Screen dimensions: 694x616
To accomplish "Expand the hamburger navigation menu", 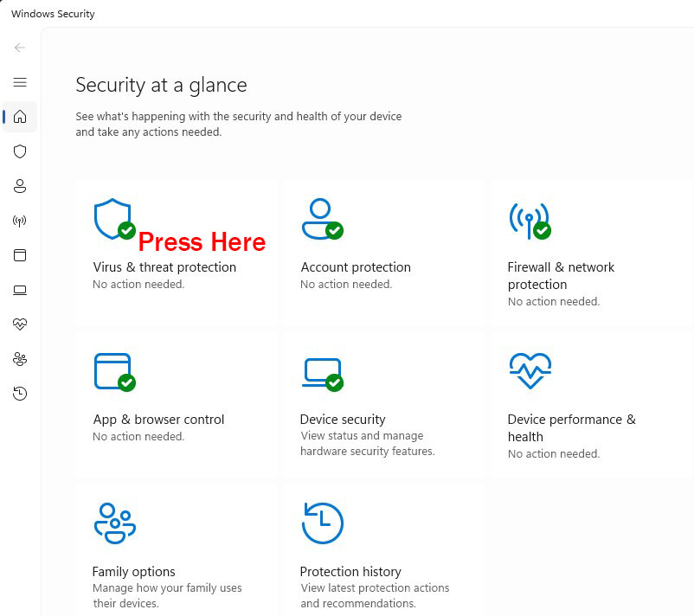I will [x=20, y=82].
